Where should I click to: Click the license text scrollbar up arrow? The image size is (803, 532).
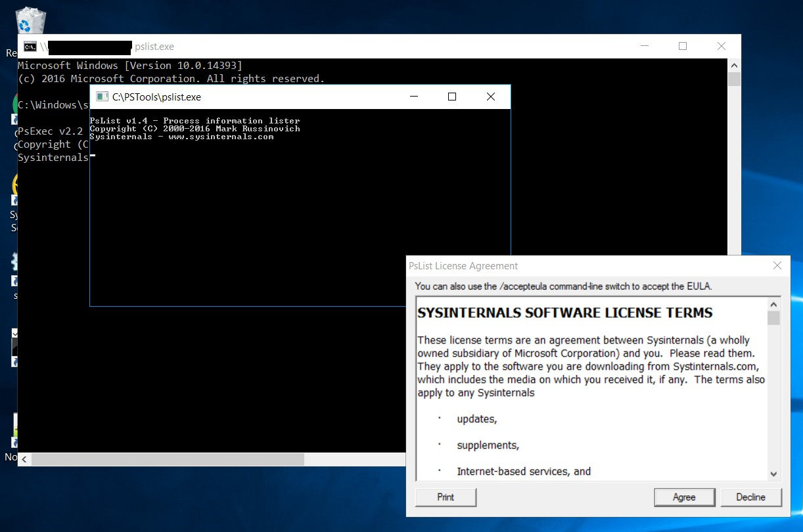click(x=773, y=304)
